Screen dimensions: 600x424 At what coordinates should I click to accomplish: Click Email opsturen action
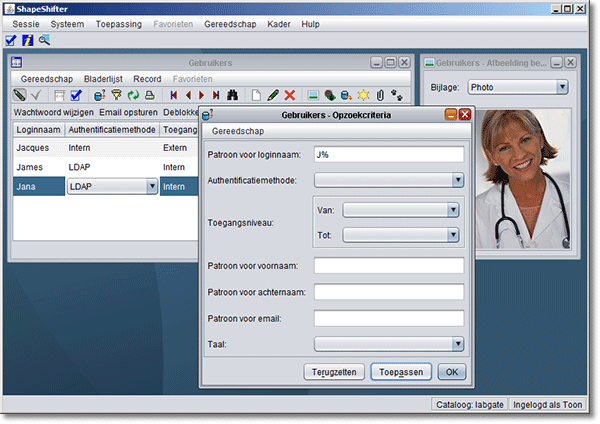129,113
